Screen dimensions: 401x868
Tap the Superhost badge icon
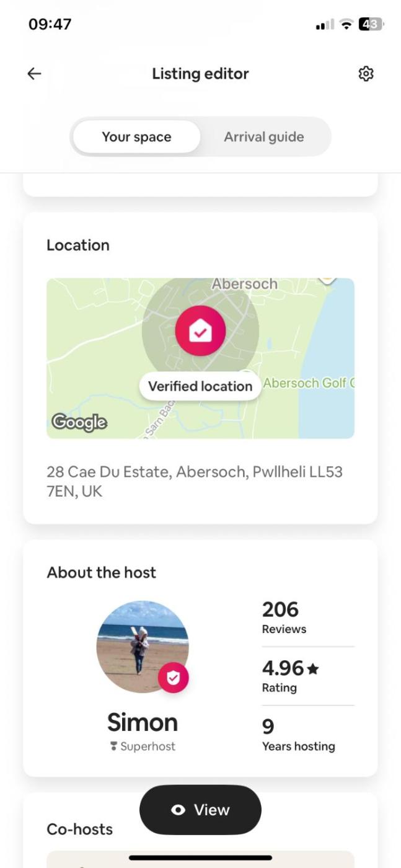tap(113, 746)
